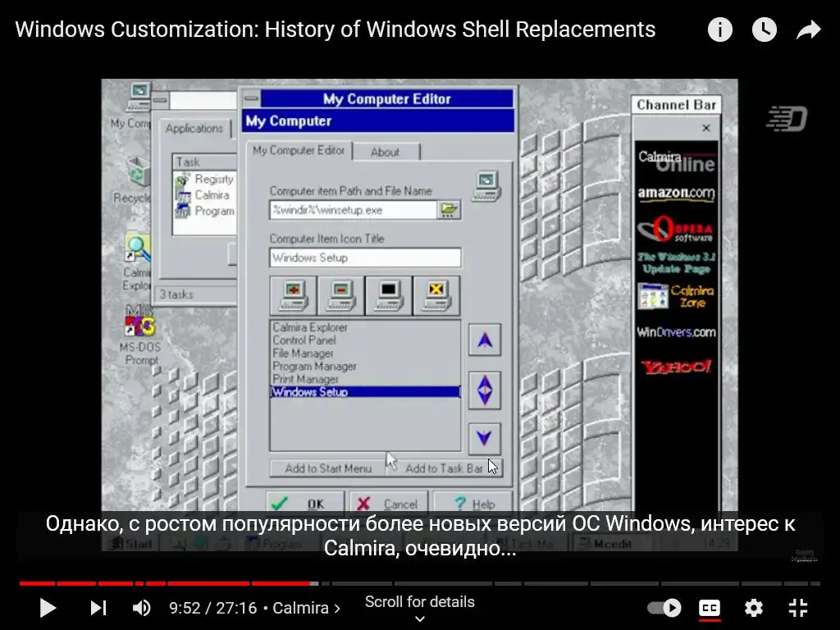Click the remove computer item icon
Screen dimensions: 840x630
point(340,295)
